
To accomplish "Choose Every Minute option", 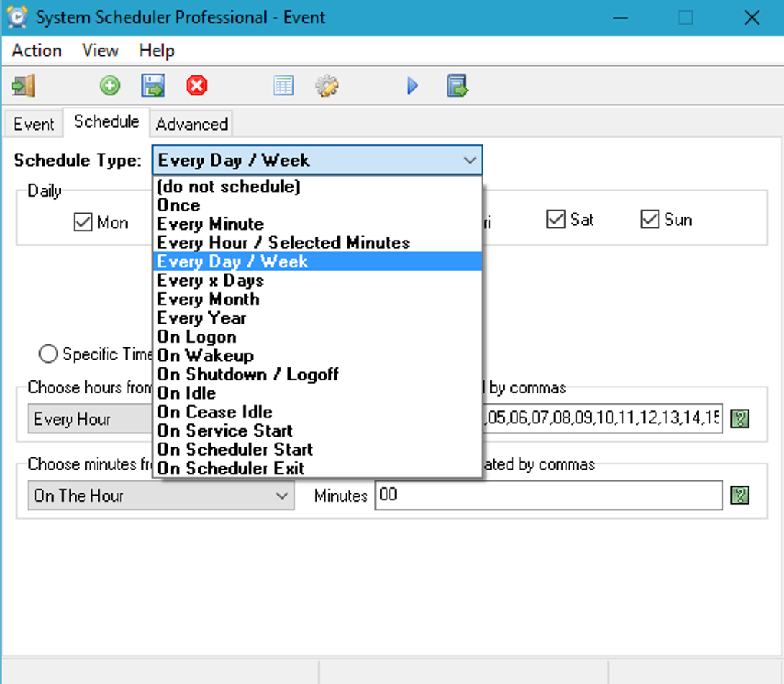I will coord(317,224).
